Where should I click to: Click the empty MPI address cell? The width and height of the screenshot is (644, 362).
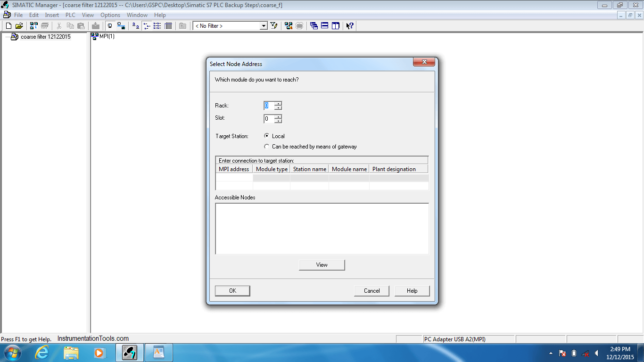[234, 178]
